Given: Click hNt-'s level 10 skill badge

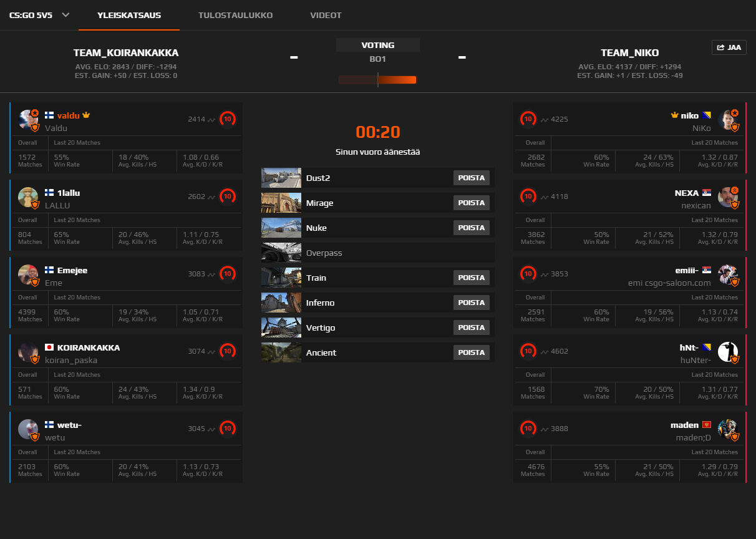Looking at the screenshot, I should 528,351.
